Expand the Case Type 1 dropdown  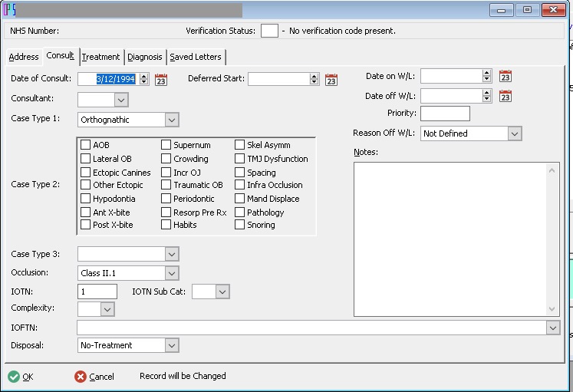click(x=172, y=120)
